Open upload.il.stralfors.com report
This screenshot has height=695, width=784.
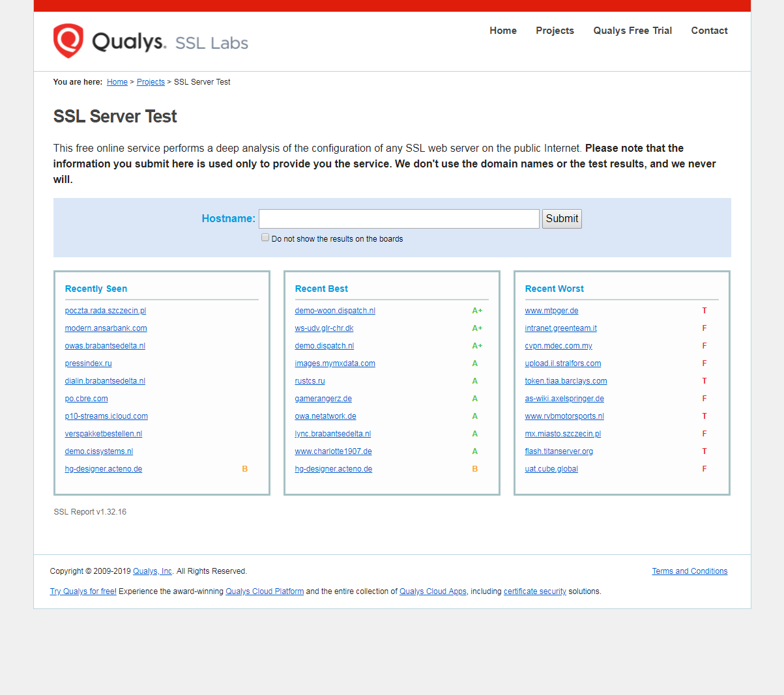pyautogui.click(x=563, y=363)
